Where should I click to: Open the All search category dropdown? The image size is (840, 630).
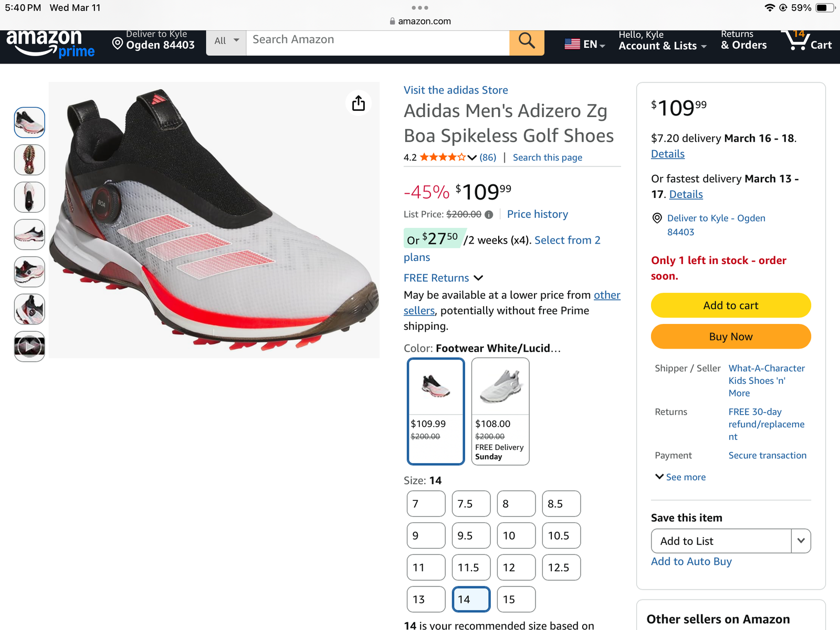[x=226, y=41]
